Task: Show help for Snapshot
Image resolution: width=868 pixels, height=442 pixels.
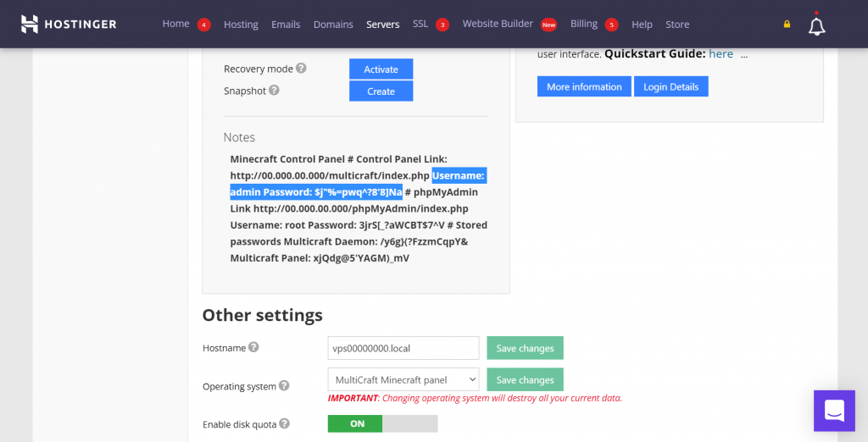Action: pos(274,90)
